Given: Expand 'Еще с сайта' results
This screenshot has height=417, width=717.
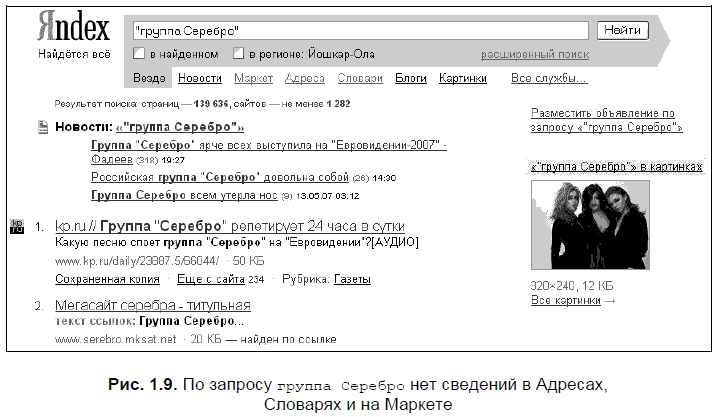Looking at the screenshot, I should point(209,279).
